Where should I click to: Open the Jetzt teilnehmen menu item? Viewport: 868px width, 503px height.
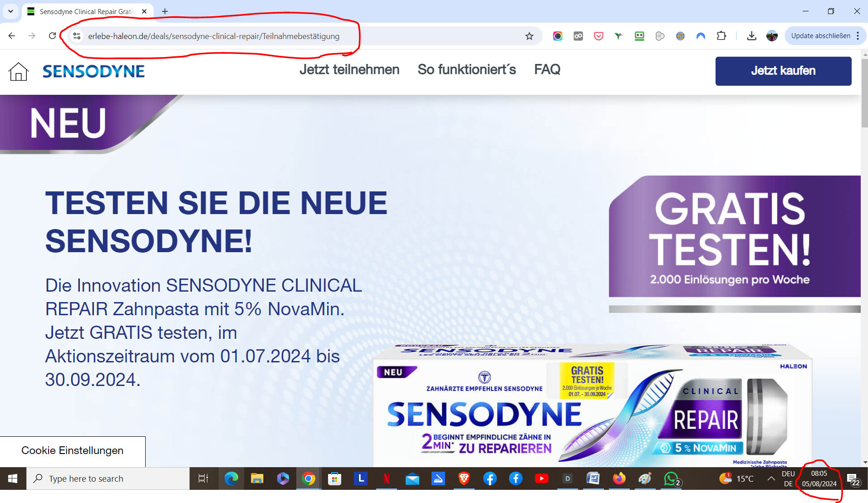pos(349,69)
